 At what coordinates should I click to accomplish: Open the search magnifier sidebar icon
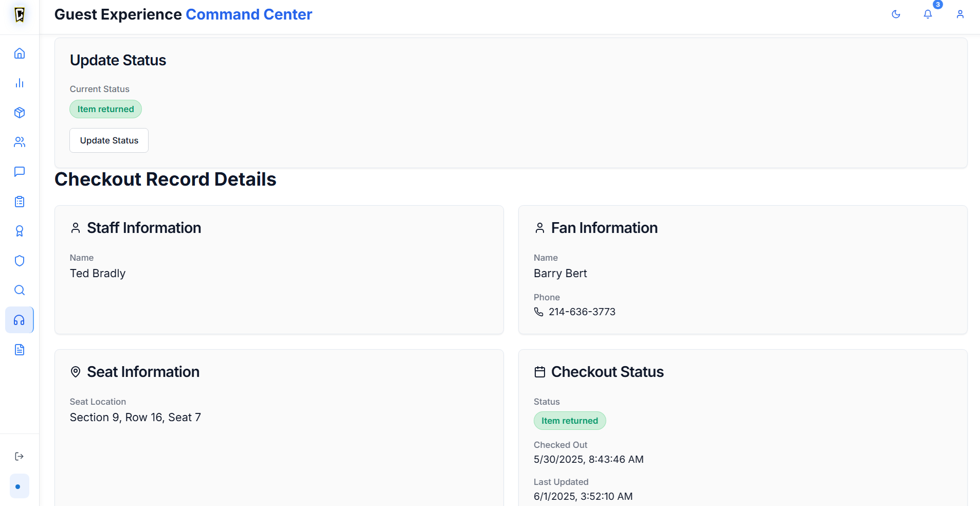[x=20, y=290]
